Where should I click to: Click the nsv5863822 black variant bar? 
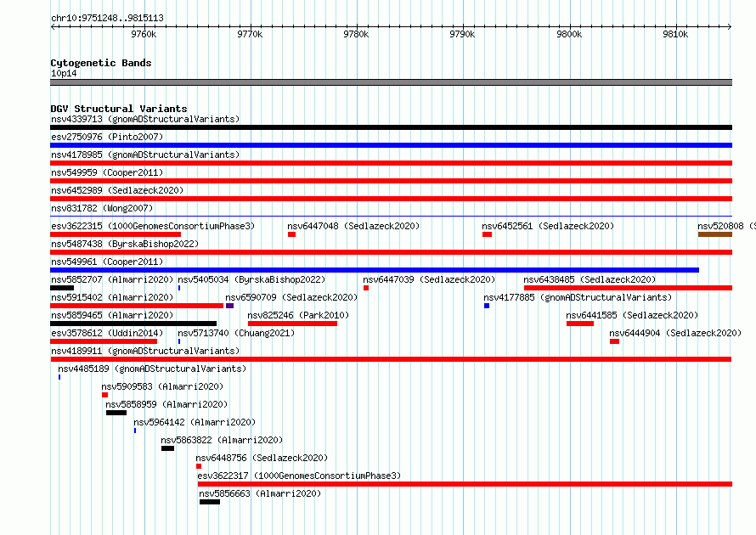(x=168, y=448)
